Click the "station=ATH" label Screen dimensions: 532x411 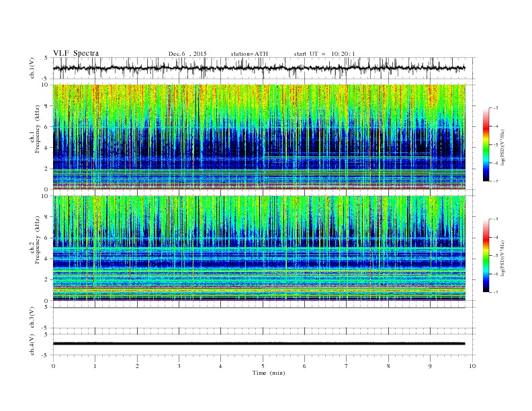pyautogui.click(x=249, y=54)
